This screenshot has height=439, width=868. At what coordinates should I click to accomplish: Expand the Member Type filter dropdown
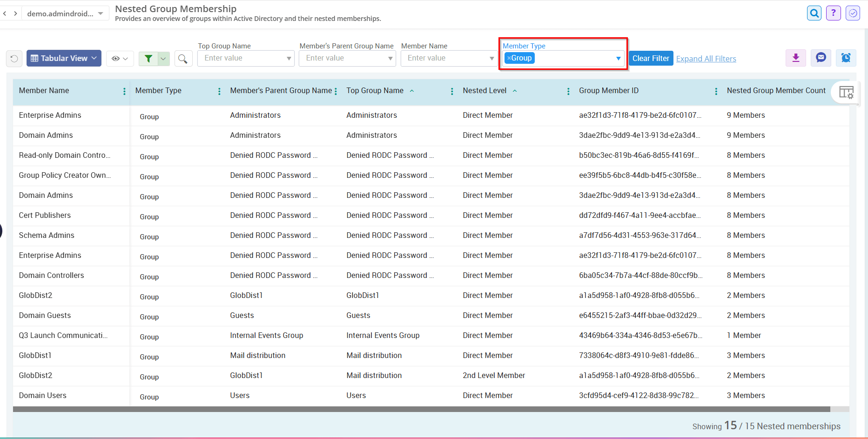coord(618,58)
